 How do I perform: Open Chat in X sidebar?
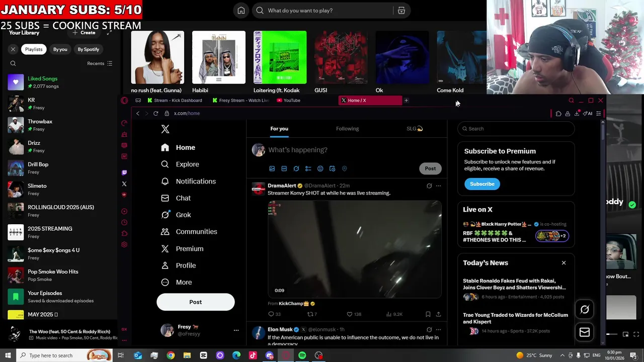[x=176, y=198]
